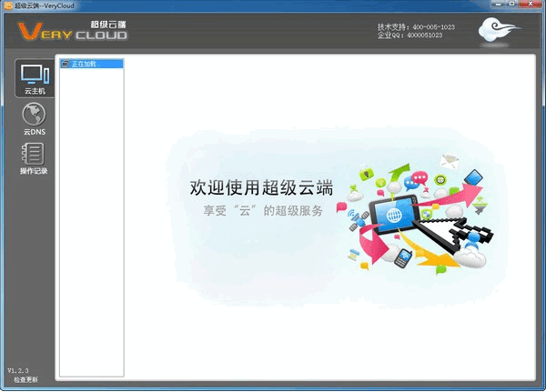The height and width of the screenshot is (392, 546).
Task: Maximize the VeryCloud window
Action: [x=512, y=4]
